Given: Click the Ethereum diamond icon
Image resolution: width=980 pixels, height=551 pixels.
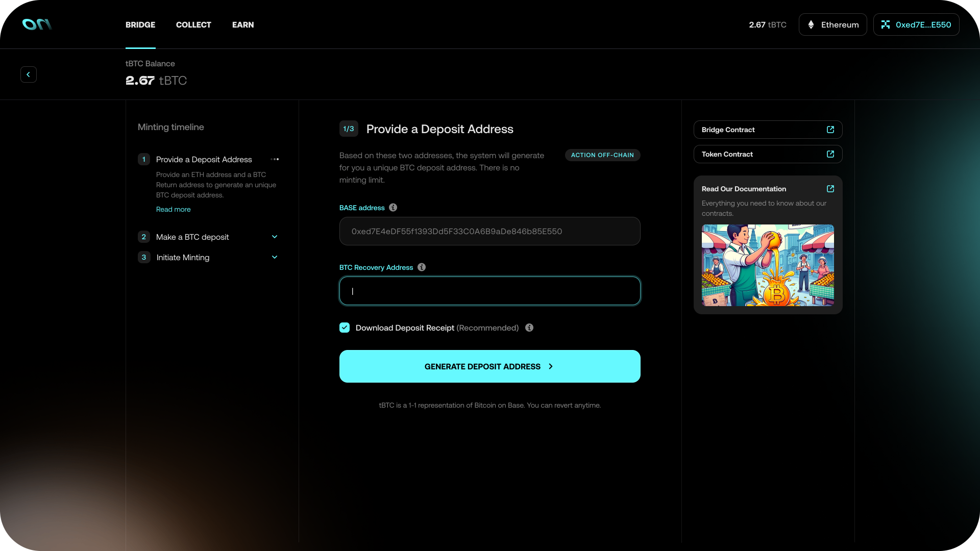Looking at the screenshot, I should click(x=811, y=24).
